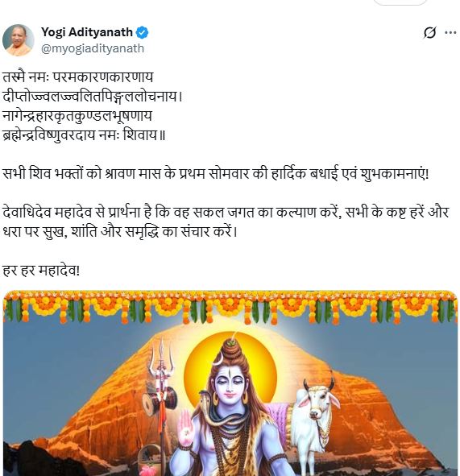460x476 pixels.
Task: Open Yogi Adityanath's profile avatar
Action: (19, 40)
